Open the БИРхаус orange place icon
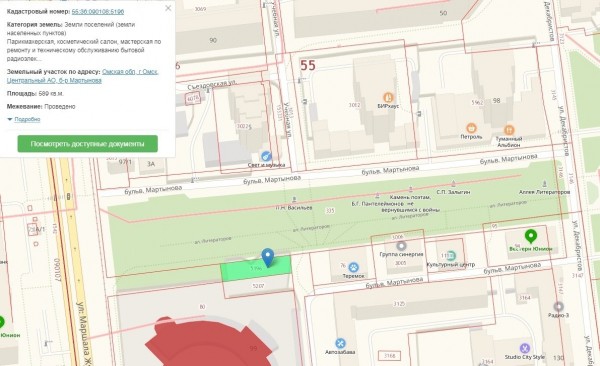The image size is (600, 366). 388,97
